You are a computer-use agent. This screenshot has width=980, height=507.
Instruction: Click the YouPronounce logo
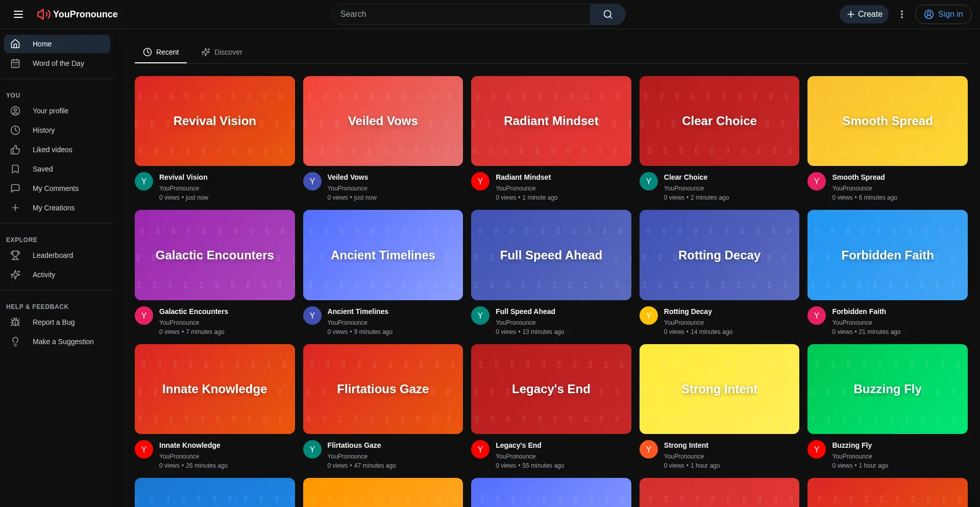click(78, 14)
